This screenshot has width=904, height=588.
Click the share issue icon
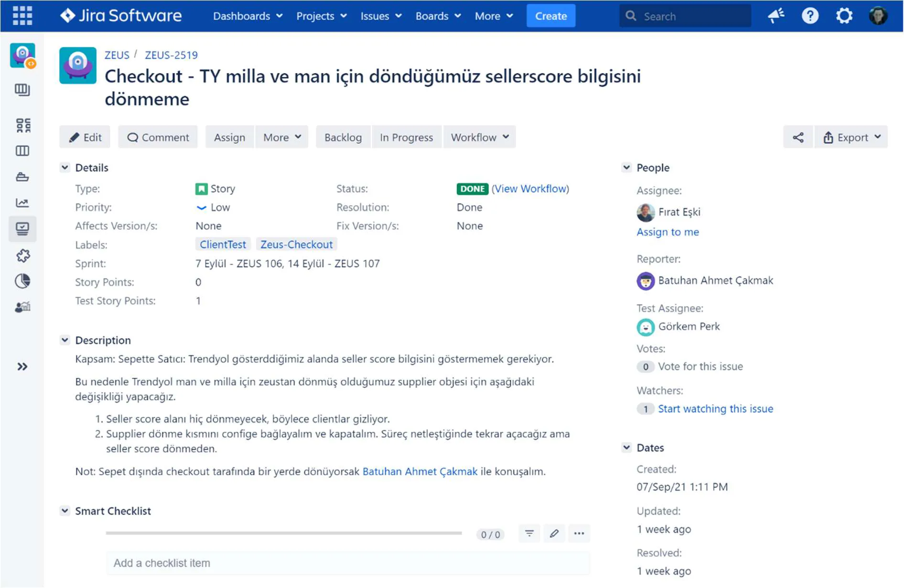click(798, 138)
